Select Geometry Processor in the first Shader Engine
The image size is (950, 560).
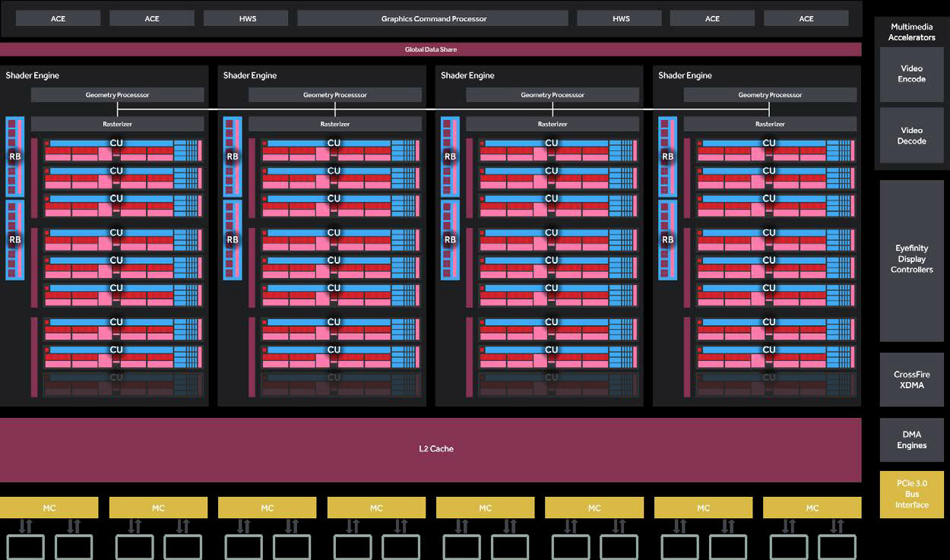point(117,95)
